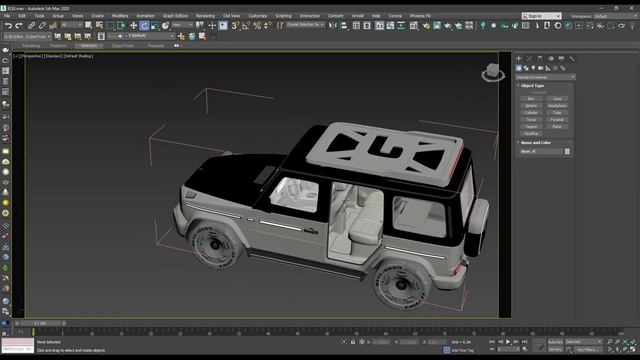
Task: Click the Mirror tool icon
Action: click(333, 26)
